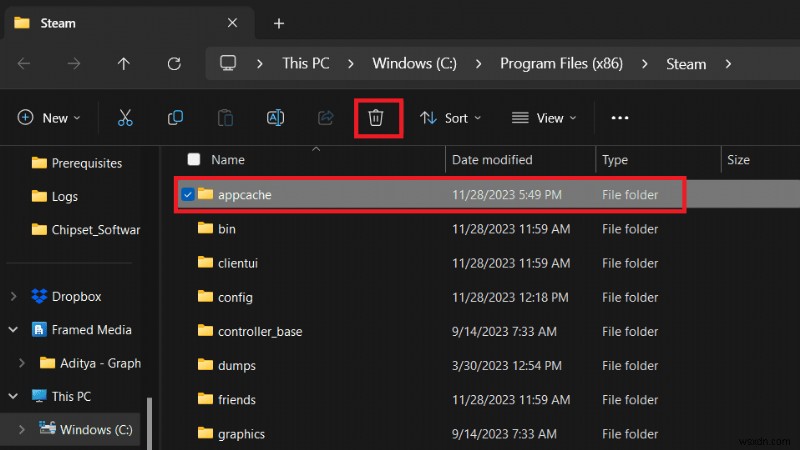Go to This PC in breadcrumb
Screen dimensions: 800x450
tap(306, 64)
